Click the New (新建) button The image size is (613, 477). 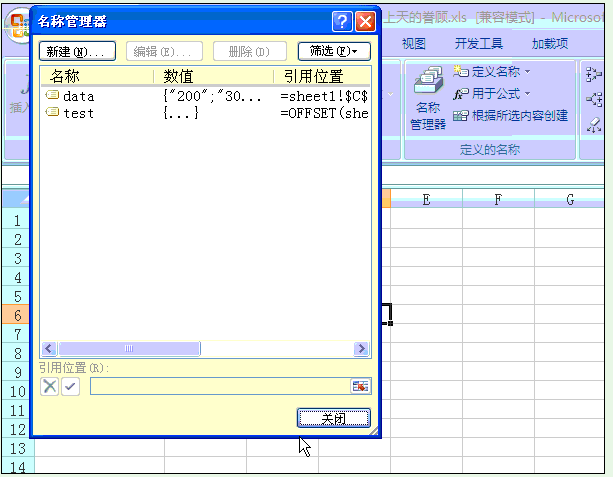(x=77, y=51)
